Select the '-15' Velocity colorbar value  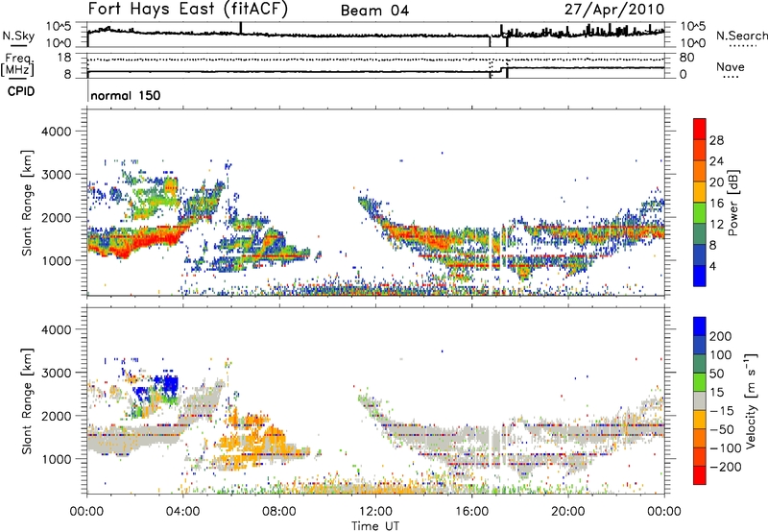pyautogui.click(x=722, y=411)
